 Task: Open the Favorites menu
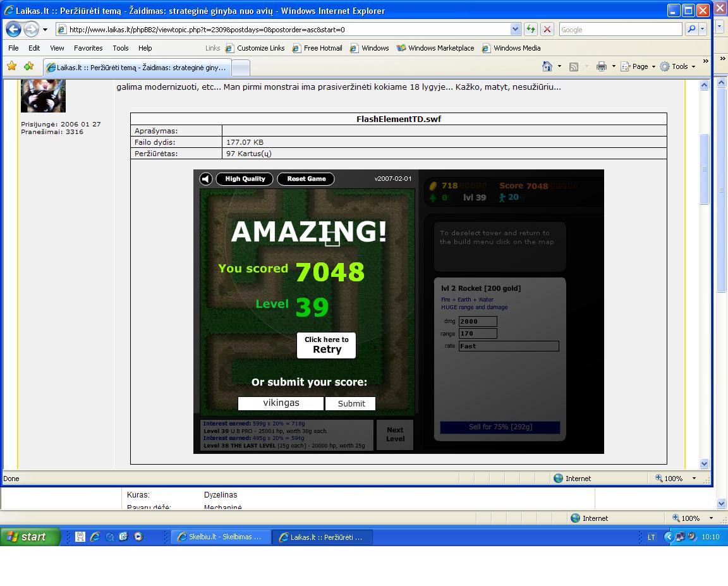88,48
